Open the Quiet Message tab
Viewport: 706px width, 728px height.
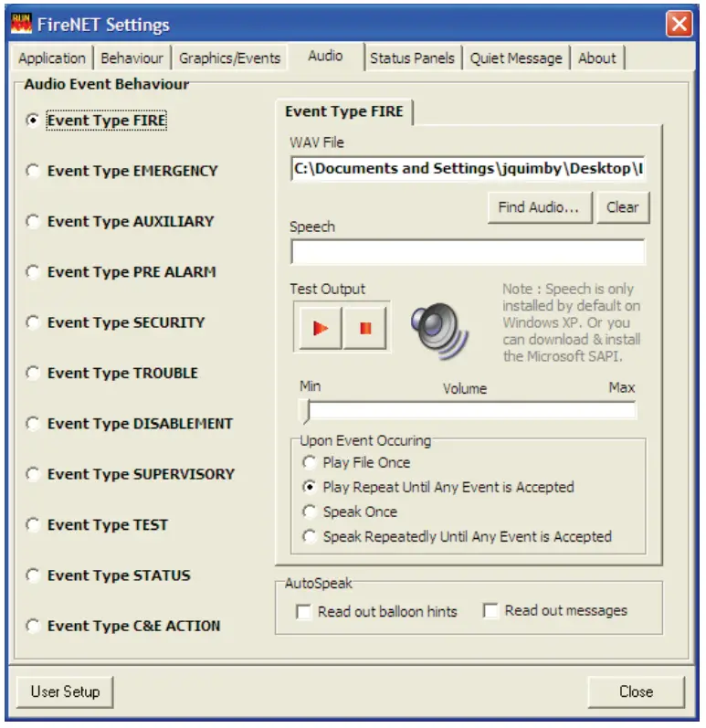pos(516,58)
